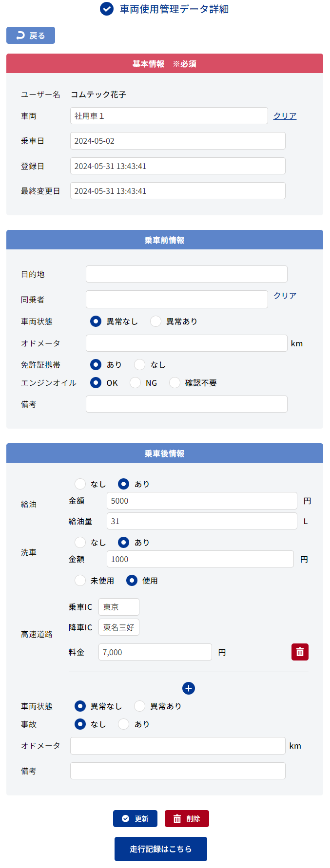The image size is (330, 868).
Task: Add another highway entry with plus icon
Action: (189, 688)
